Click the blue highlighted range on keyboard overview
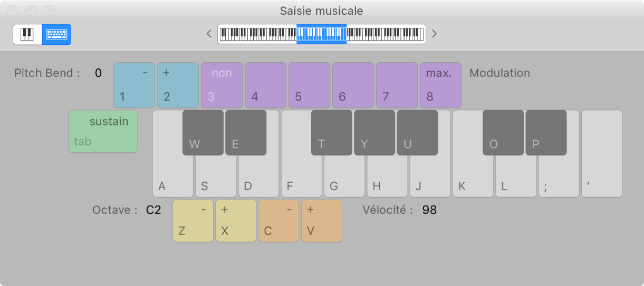 pos(321,34)
